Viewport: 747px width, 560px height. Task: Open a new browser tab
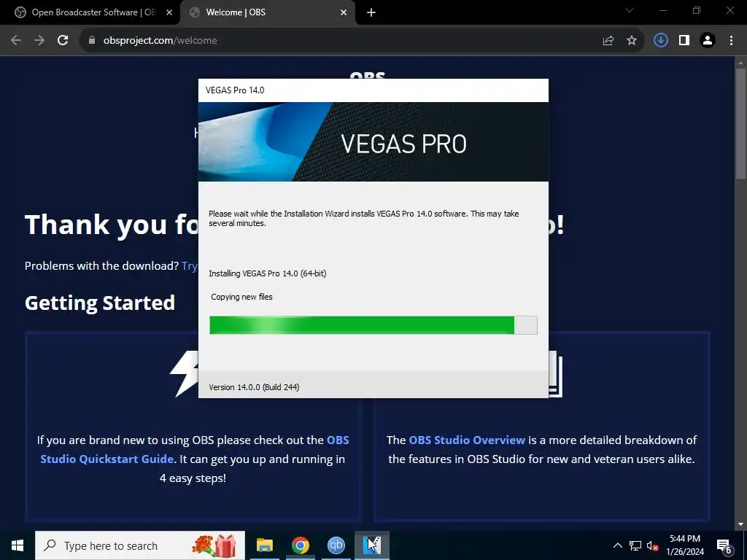(x=371, y=12)
